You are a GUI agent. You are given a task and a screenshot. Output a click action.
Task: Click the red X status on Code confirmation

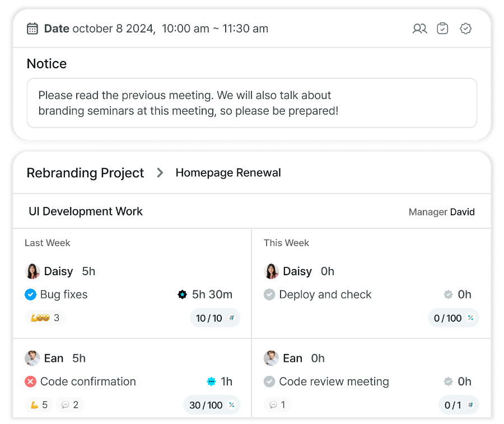click(x=31, y=382)
